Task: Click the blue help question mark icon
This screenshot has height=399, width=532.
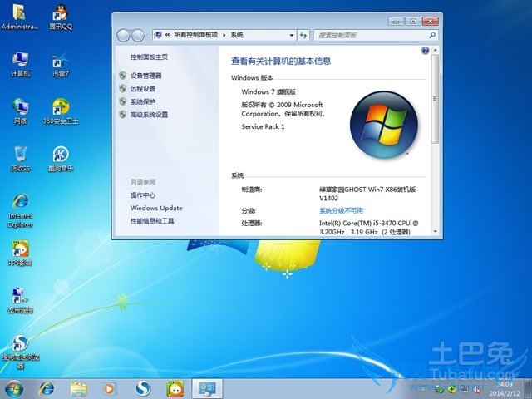Action: click(x=426, y=51)
